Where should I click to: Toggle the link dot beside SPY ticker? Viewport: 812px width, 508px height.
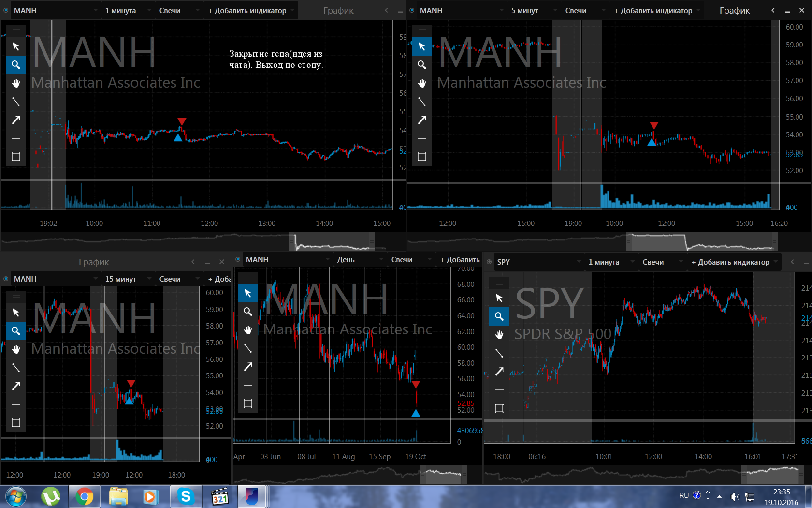pos(489,262)
